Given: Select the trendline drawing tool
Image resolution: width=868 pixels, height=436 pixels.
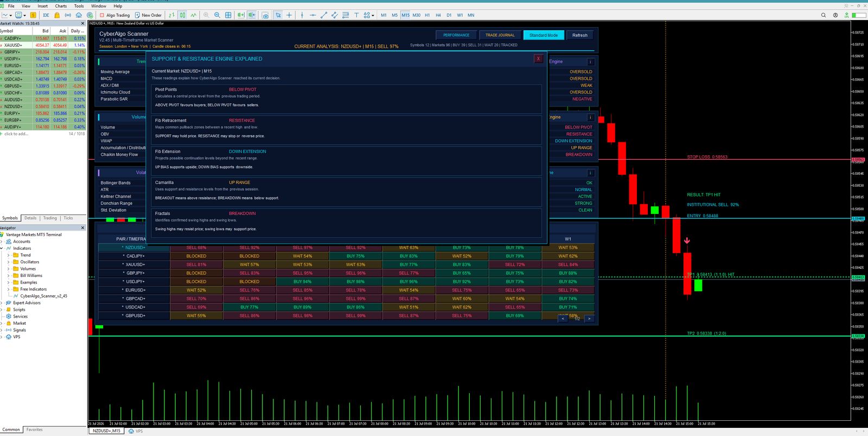Looking at the screenshot, I should click(324, 15).
